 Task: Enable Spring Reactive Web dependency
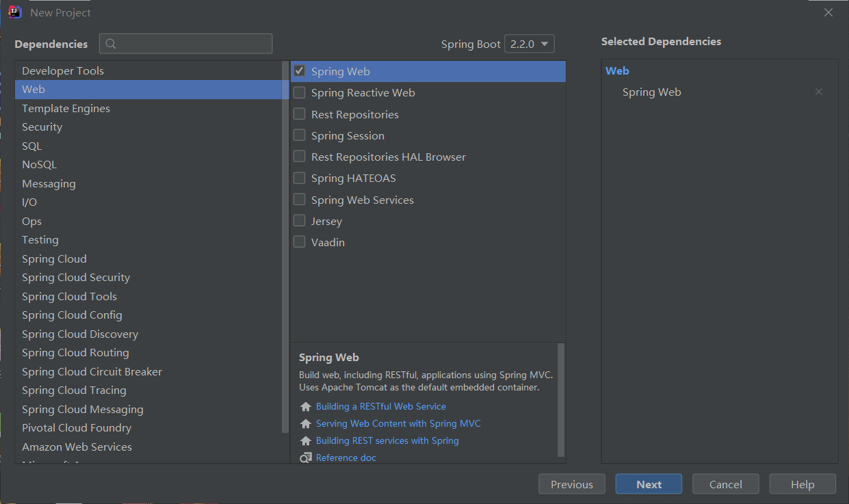300,92
